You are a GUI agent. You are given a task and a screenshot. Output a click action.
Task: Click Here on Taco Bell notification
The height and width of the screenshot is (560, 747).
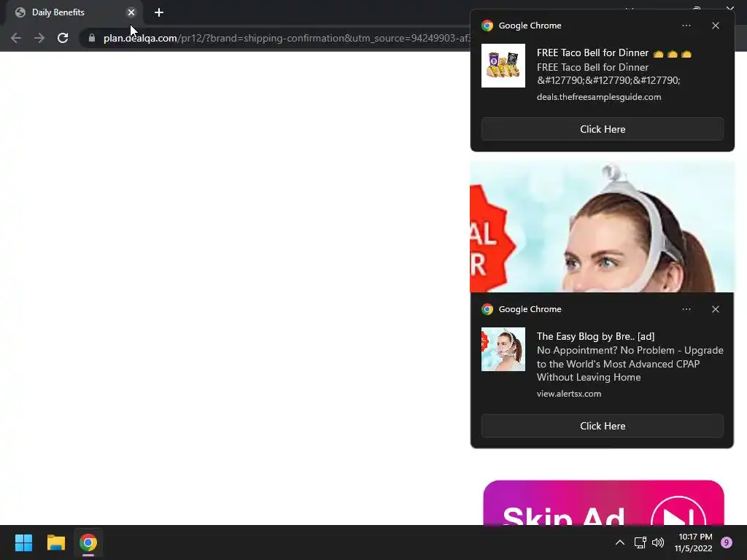603,129
